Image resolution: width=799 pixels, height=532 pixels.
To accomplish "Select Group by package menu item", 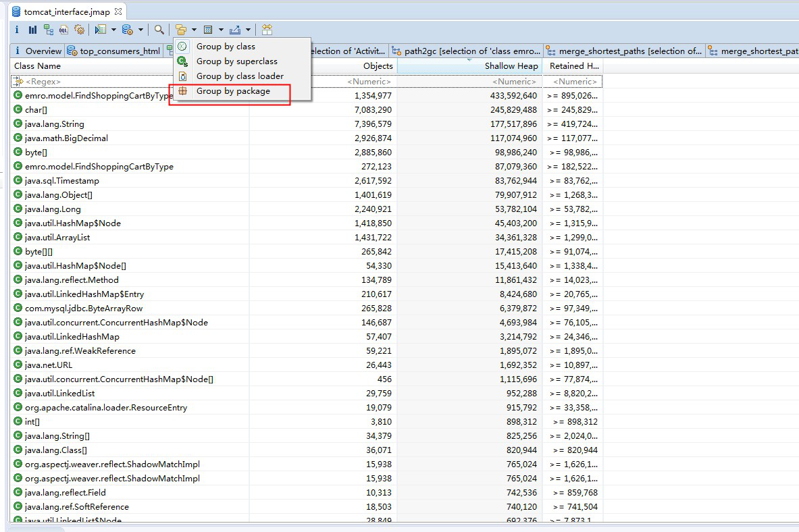I will (233, 91).
